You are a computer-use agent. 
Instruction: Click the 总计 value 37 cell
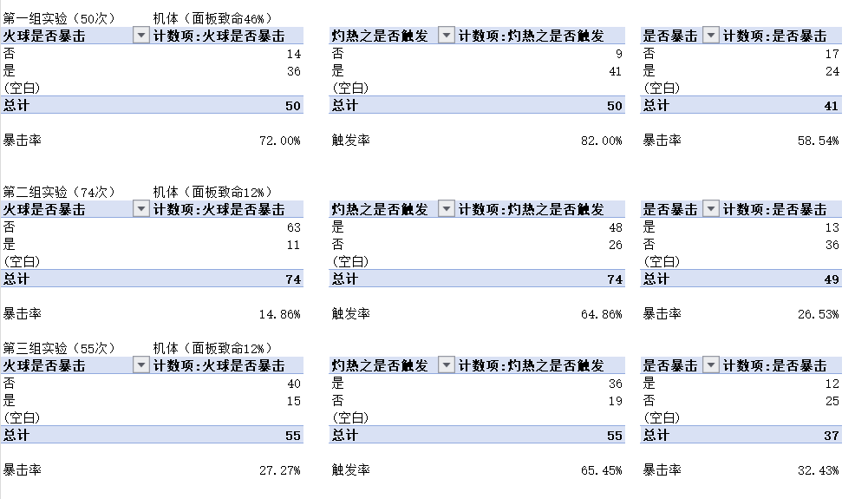[x=831, y=436]
